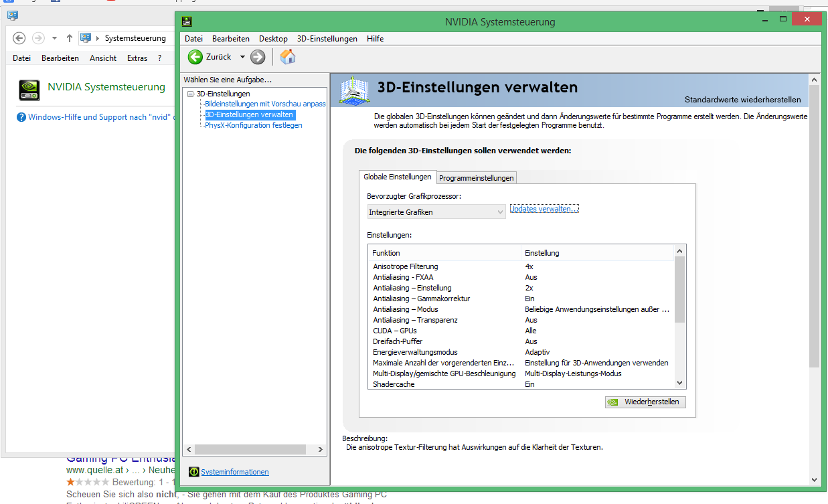Click up arrow in background Explorer window
Viewport: 828px width, 504px height.
coord(69,38)
